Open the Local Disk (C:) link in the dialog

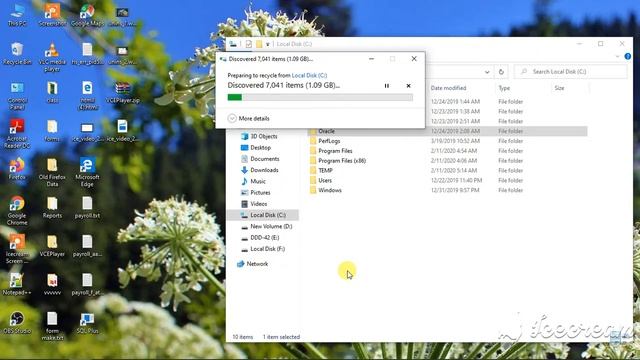309,75
